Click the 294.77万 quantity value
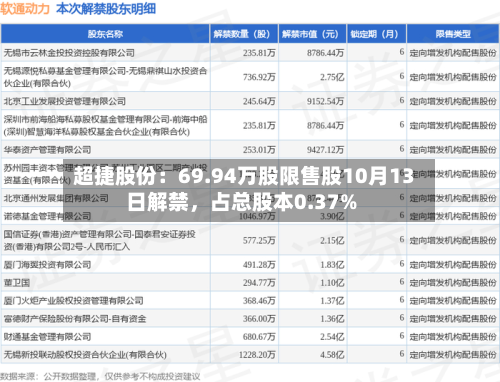The height and width of the screenshot is (382, 500). coord(259,283)
